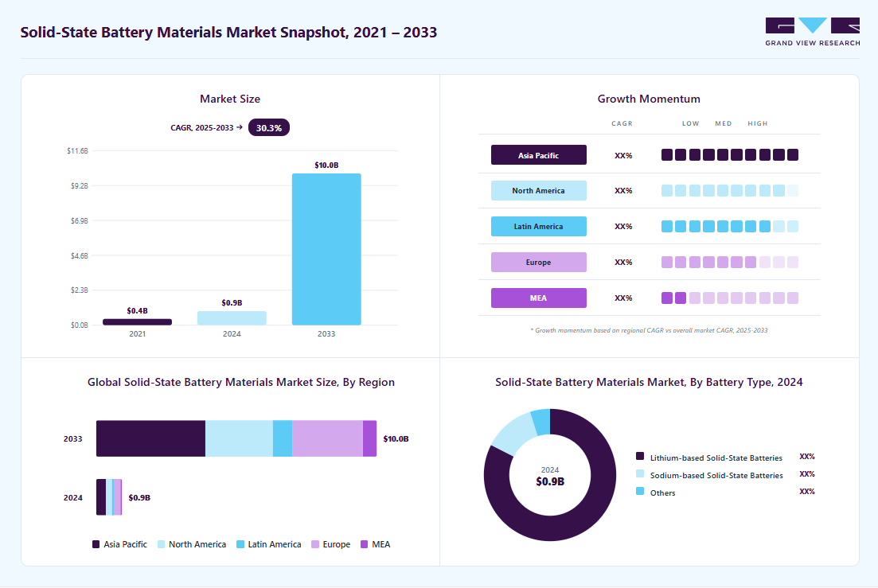Click the dashboard title 'Solid-State Battery Materials Market Snapshot'

coord(228,33)
